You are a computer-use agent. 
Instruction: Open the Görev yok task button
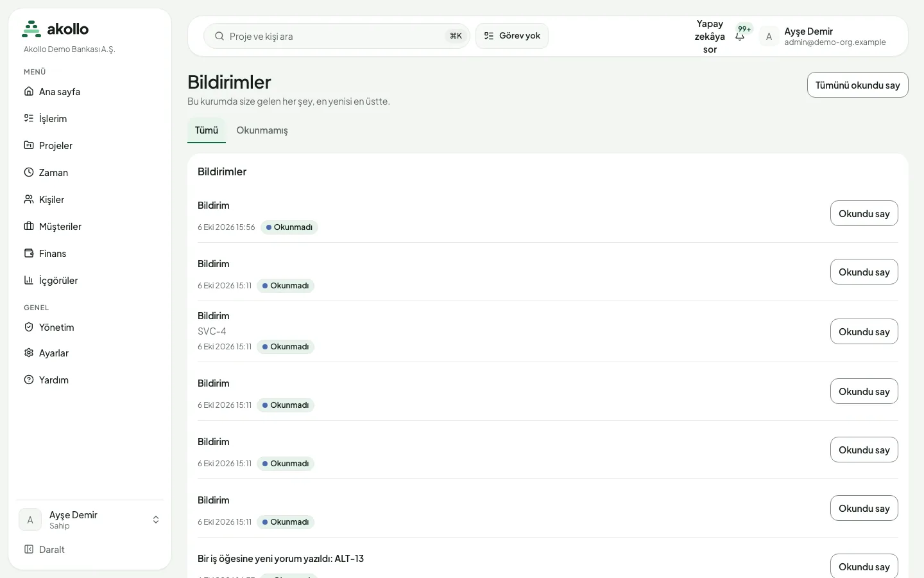[x=512, y=36]
